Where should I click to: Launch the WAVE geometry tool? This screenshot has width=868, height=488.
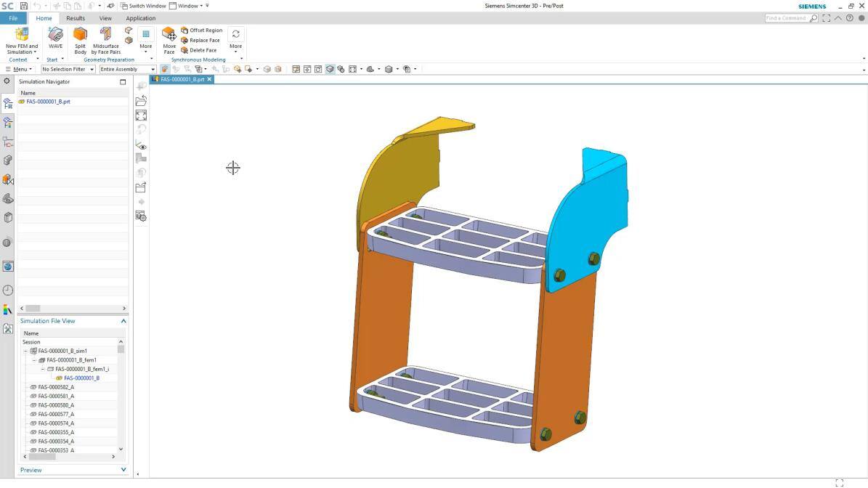coord(55,38)
